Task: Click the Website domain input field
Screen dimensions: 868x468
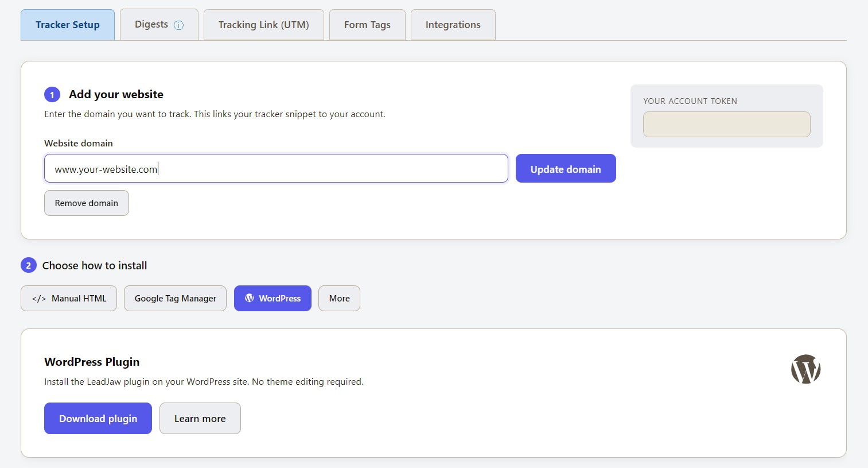Action: tap(276, 168)
